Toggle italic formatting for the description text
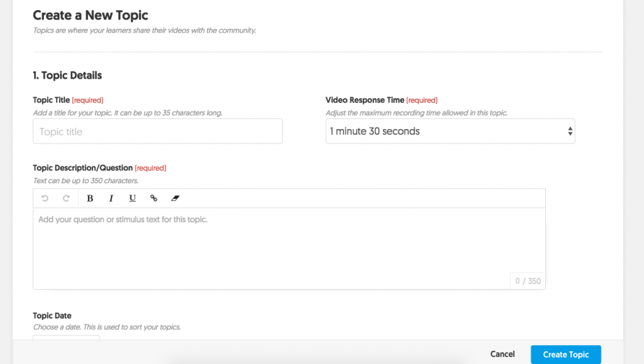 (111, 198)
